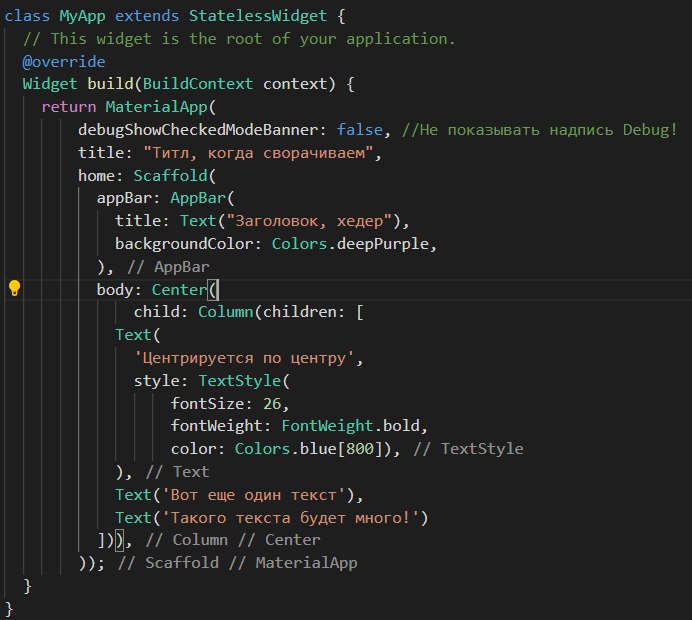Click the 'return' keyword

tap(69, 107)
